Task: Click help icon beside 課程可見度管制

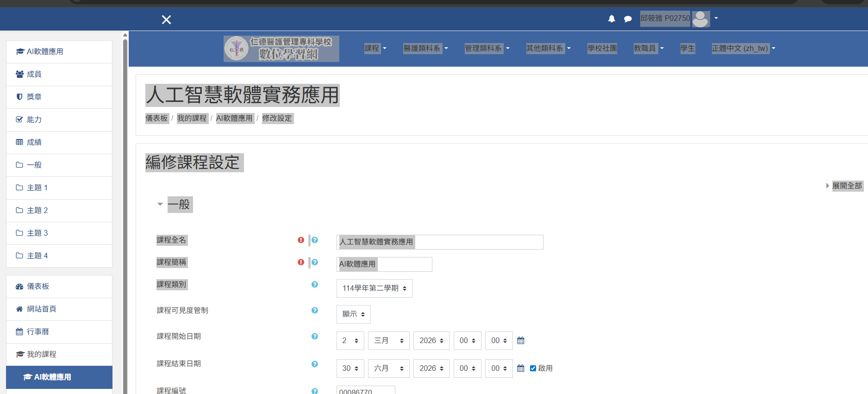Action: (x=315, y=311)
